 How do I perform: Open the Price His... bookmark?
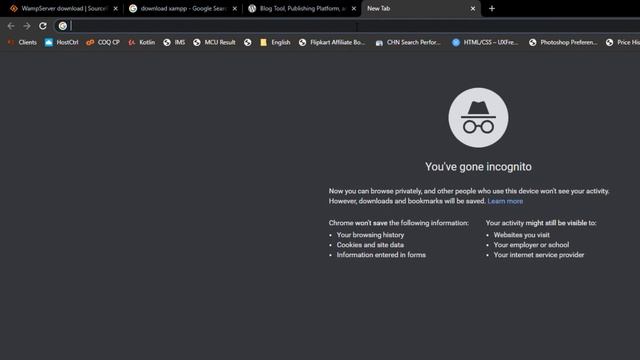click(623, 42)
